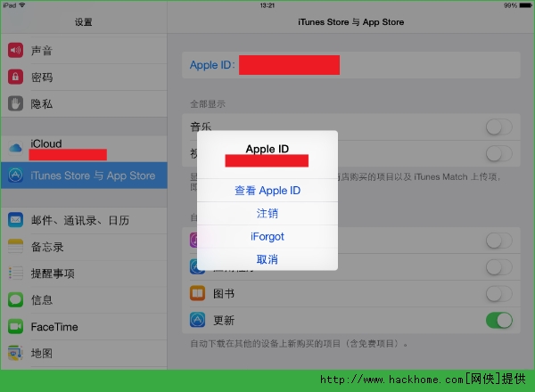The height and width of the screenshot is (392, 535).
Task: Open FaceTime settings
Action: 84,327
